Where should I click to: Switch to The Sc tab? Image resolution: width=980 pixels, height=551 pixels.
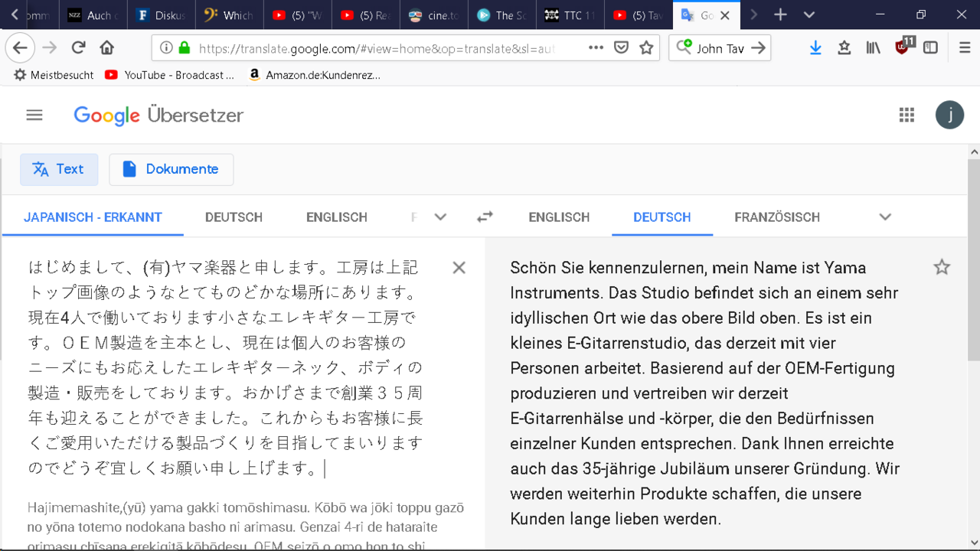(x=502, y=15)
